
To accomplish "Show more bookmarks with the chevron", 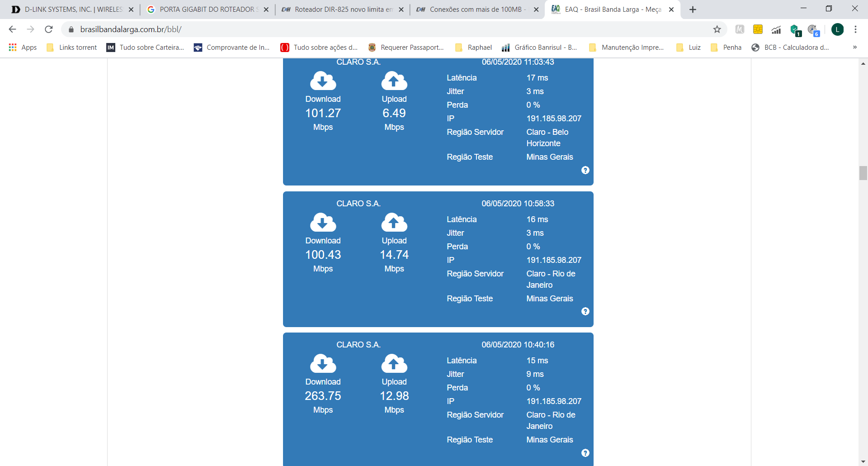I will coord(854,48).
